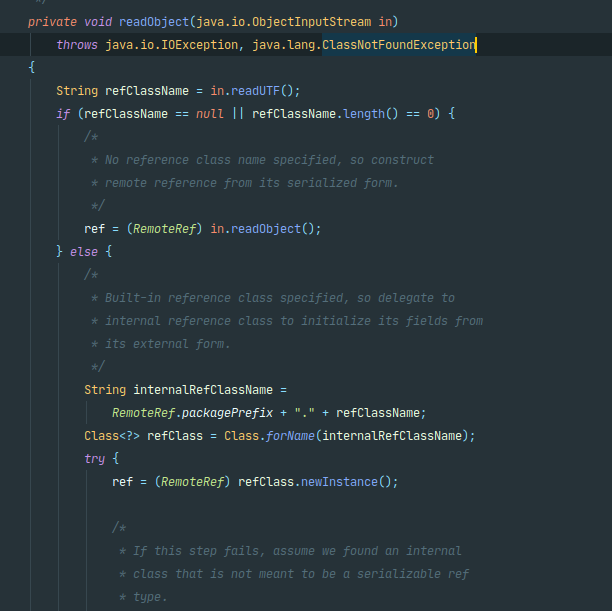
Task: Click the 'No reference class name specified' comment
Action: pyautogui.click(x=270, y=160)
